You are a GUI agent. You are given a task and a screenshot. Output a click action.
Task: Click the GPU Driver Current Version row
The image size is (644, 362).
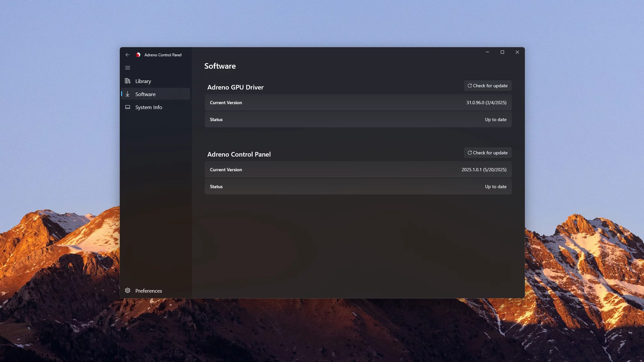(358, 103)
